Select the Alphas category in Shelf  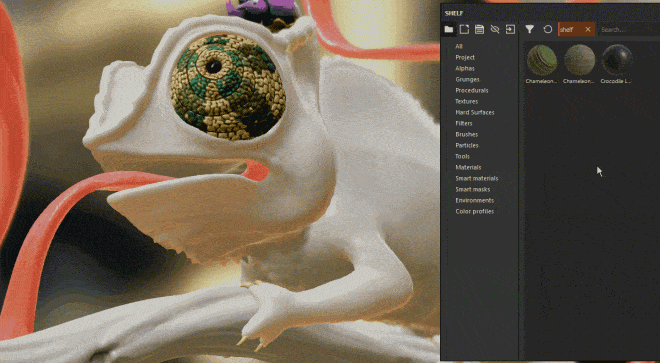[x=465, y=68]
